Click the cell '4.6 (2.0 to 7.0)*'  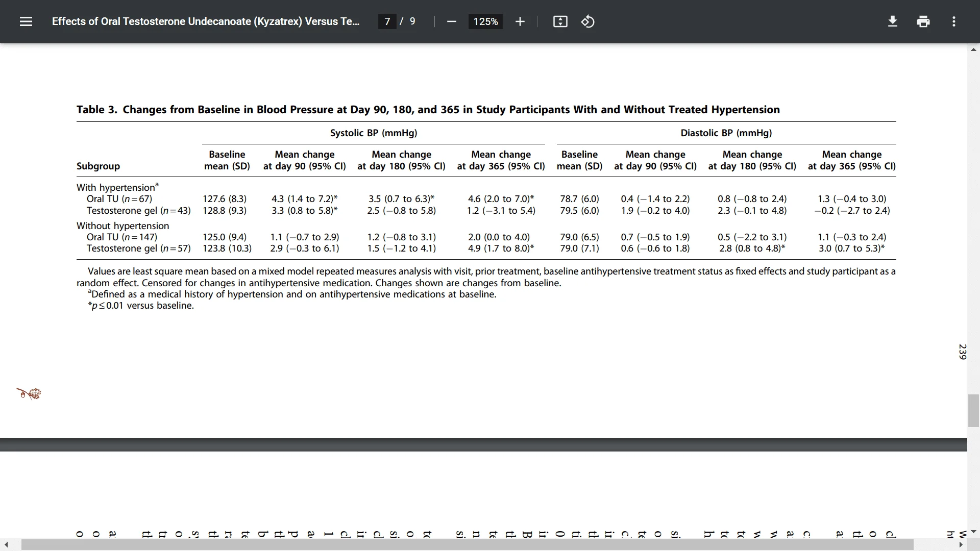pos(501,199)
